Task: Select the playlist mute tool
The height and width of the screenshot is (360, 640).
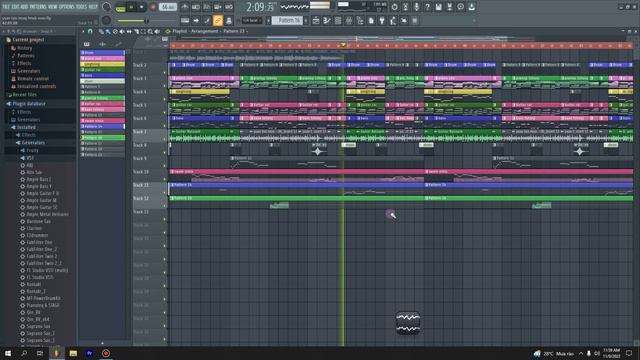Action: click(122, 31)
